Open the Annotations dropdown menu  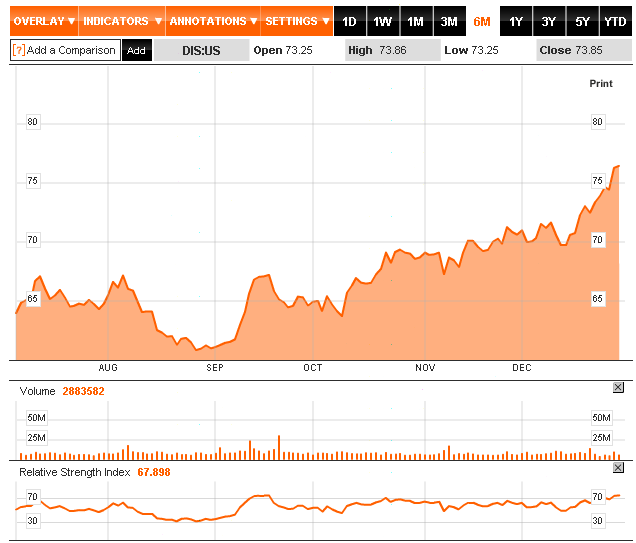[212, 21]
